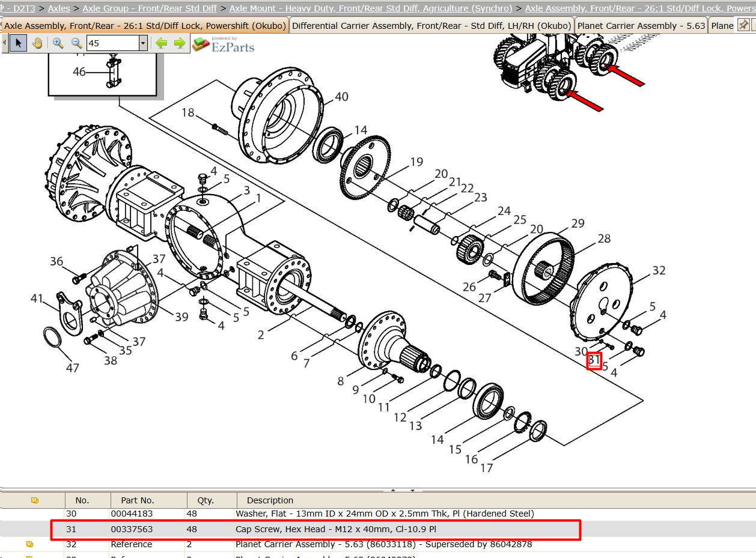This screenshot has width=756, height=558.
Task: Click callout 40 on the hub housing
Action: (341, 97)
